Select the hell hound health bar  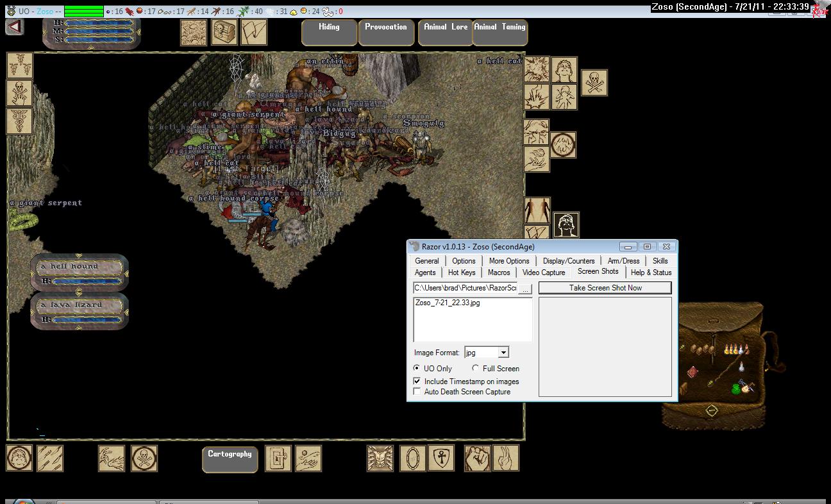(x=80, y=273)
